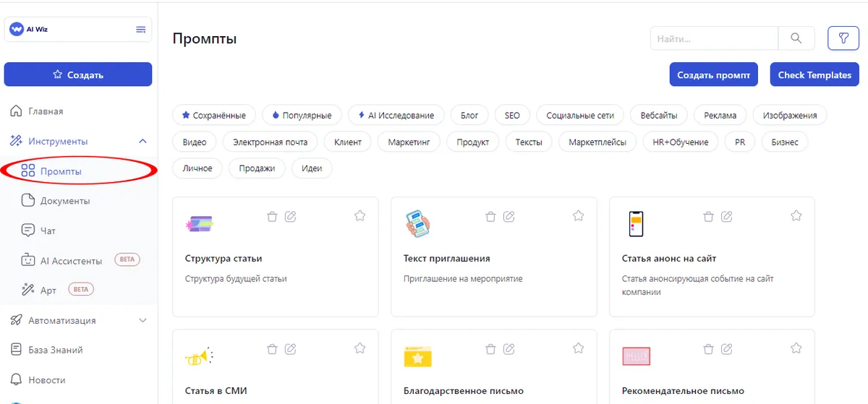
Task: Edit the Текст приглашения prompt
Action: pyautogui.click(x=509, y=216)
